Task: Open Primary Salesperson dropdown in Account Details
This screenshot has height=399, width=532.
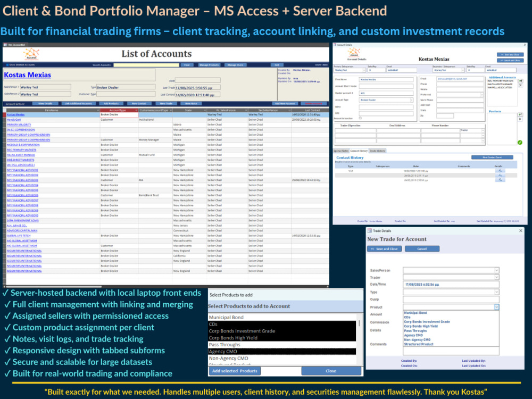Action: point(364,70)
